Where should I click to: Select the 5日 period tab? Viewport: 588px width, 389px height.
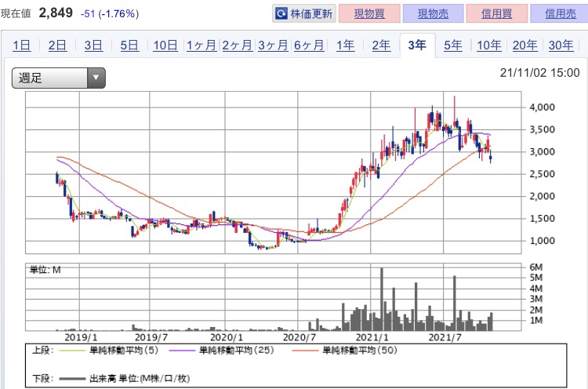pos(129,45)
